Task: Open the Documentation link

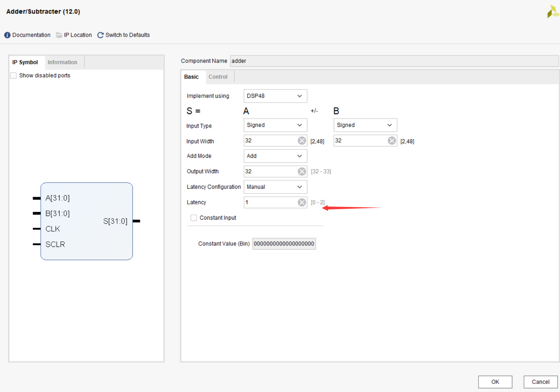Action: [31, 35]
